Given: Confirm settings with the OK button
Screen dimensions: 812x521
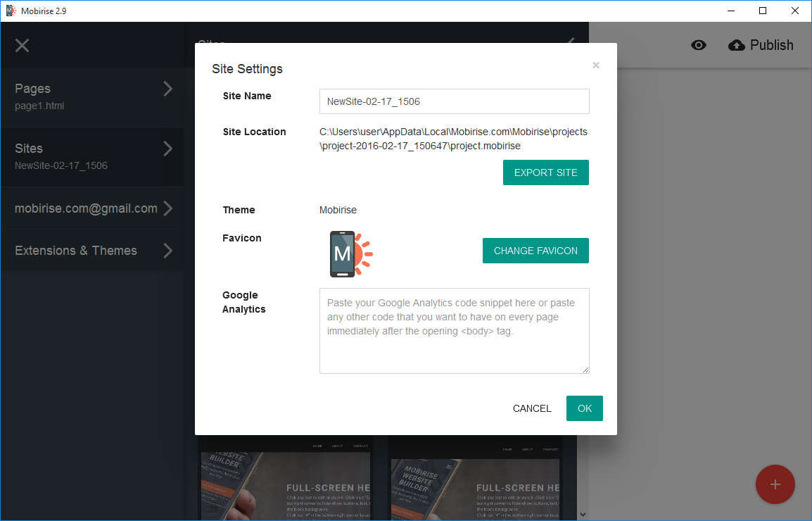Looking at the screenshot, I should click(585, 408).
